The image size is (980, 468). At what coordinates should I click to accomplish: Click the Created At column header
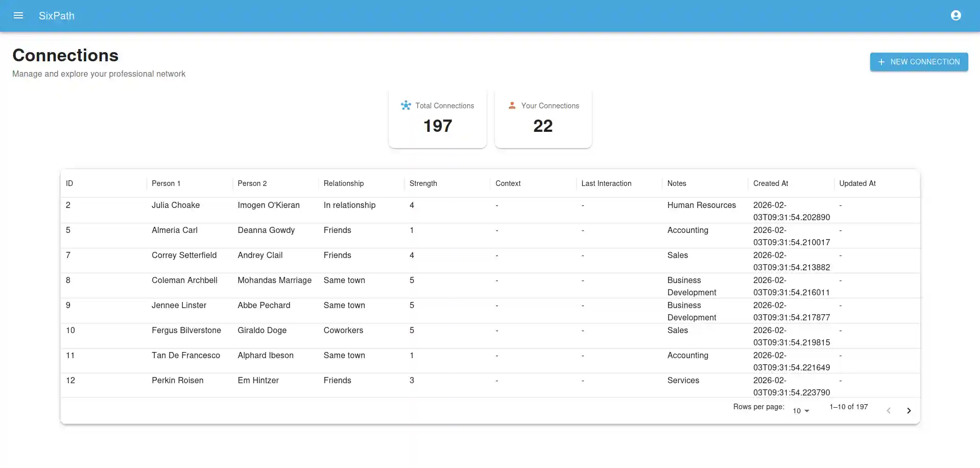771,183
